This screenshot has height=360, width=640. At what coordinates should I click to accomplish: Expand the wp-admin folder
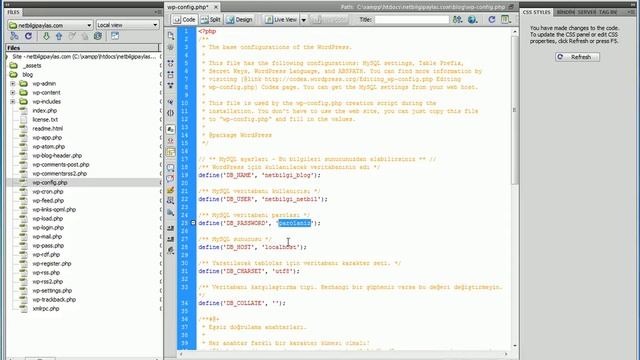tap(13, 84)
